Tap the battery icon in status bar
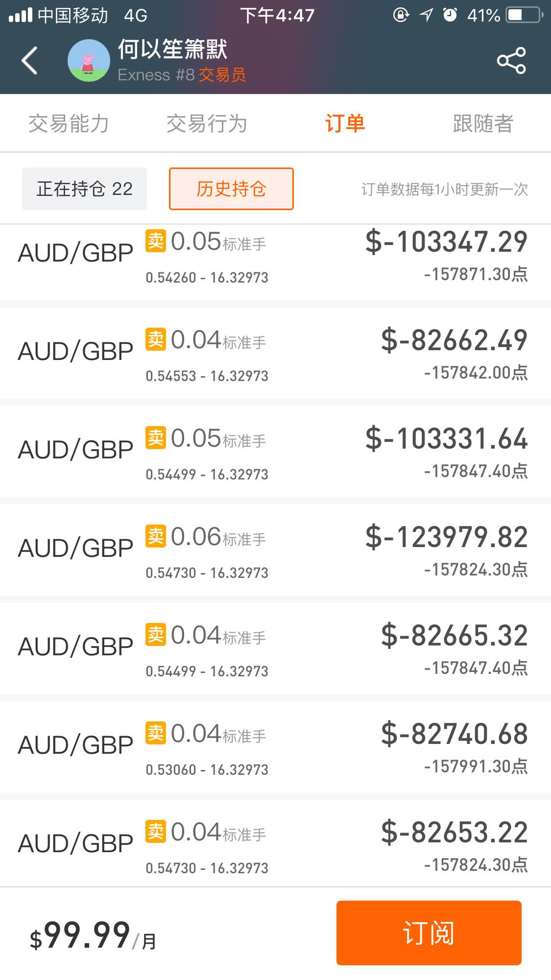 click(x=524, y=15)
